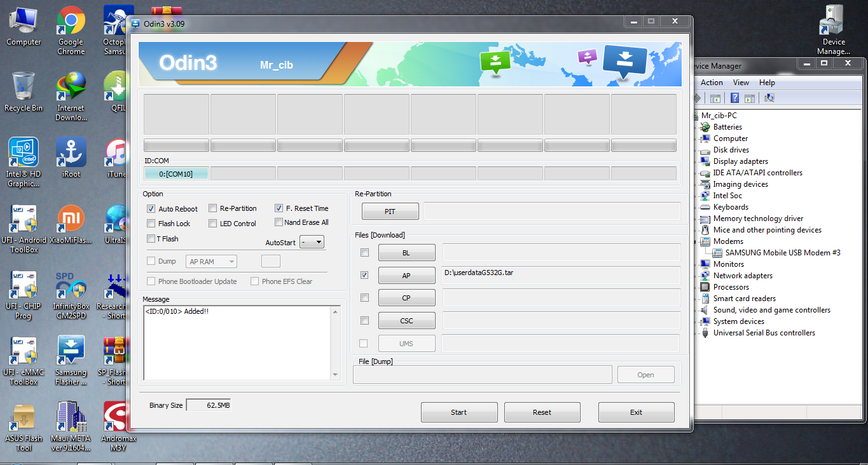Click the CP file button

coord(406,298)
